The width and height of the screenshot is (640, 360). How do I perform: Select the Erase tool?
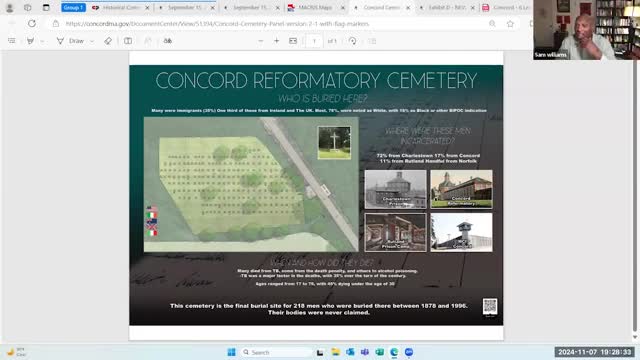click(x=108, y=41)
